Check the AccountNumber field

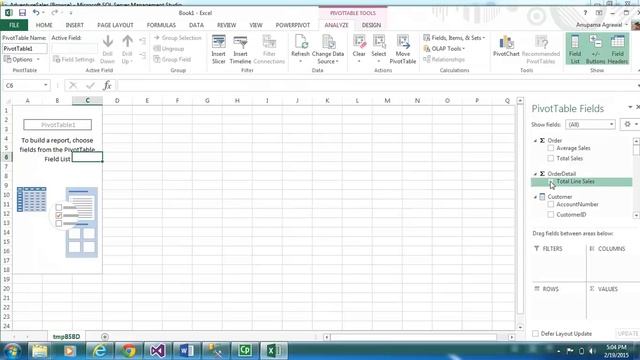(x=551, y=204)
